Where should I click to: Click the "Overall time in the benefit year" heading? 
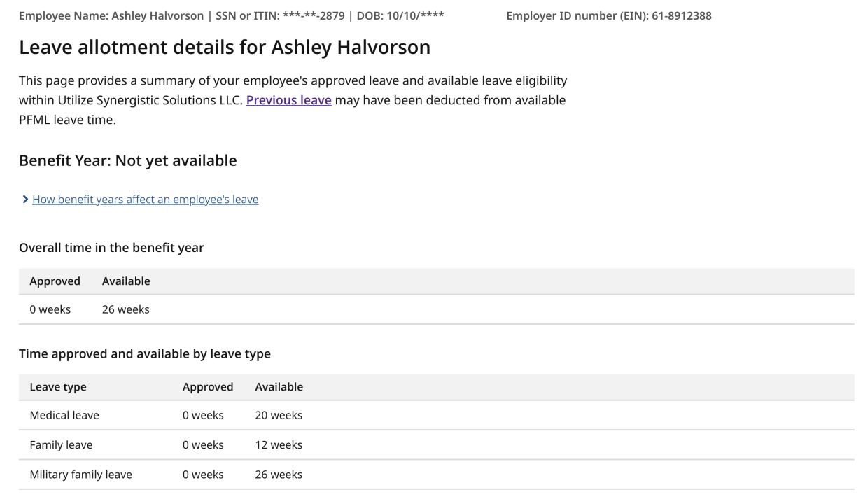click(111, 248)
